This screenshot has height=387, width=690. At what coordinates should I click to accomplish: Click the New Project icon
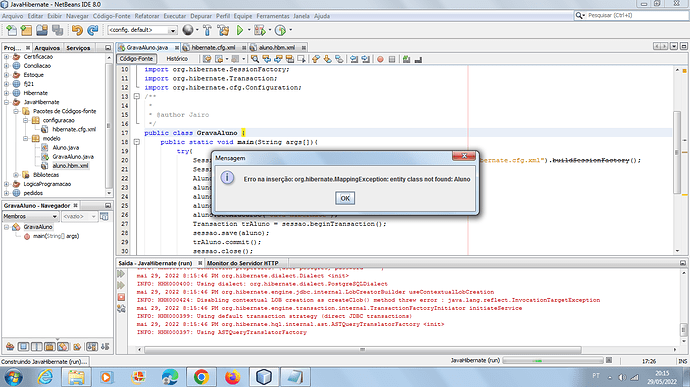26,30
